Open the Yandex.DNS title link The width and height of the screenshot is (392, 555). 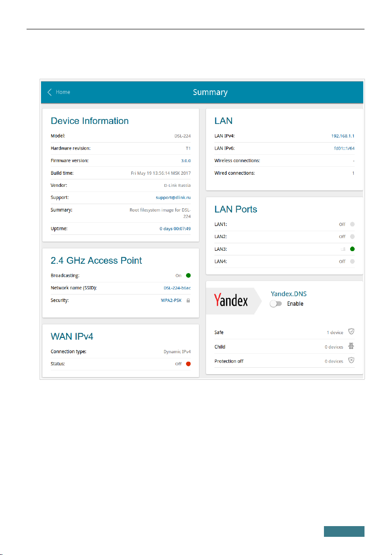[289, 294]
